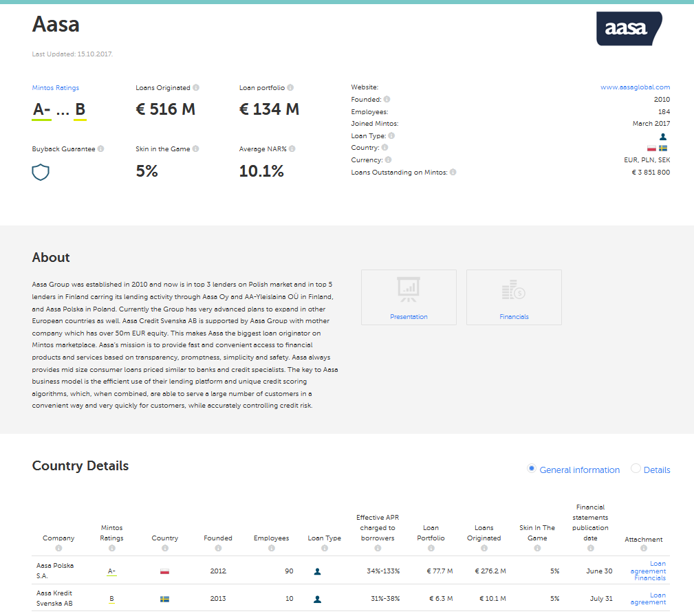Click Poland flag in Country row
The height and width of the screenshot is (616, 694).
[x=651, y=148]
